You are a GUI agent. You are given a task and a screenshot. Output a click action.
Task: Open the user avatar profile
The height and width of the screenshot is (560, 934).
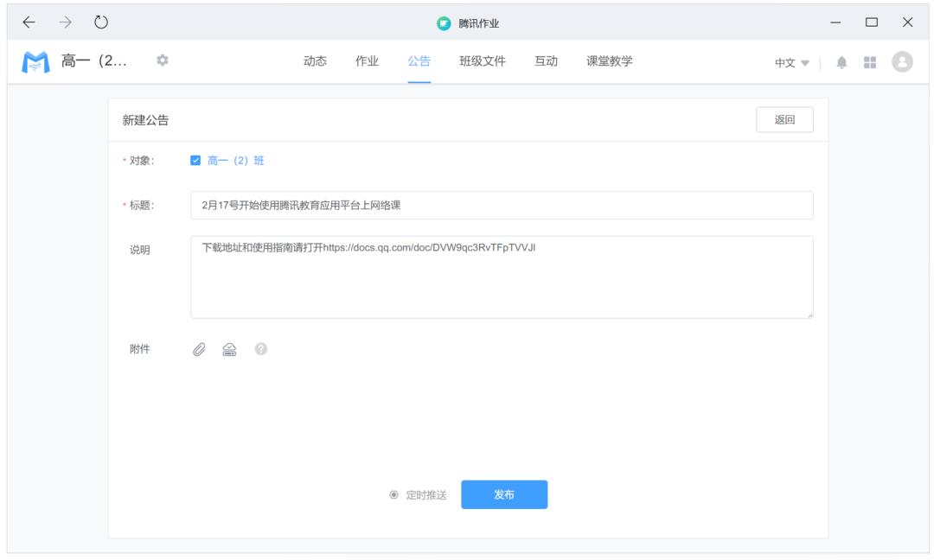902,62
